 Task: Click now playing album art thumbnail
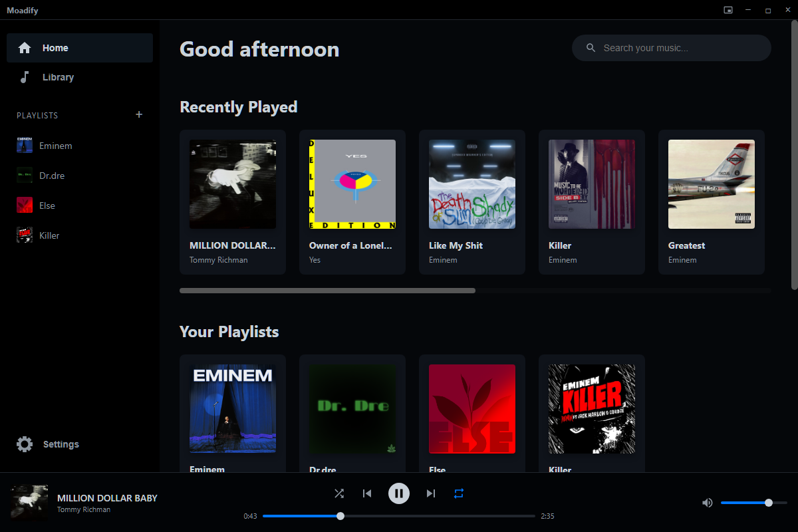point(29,503)
